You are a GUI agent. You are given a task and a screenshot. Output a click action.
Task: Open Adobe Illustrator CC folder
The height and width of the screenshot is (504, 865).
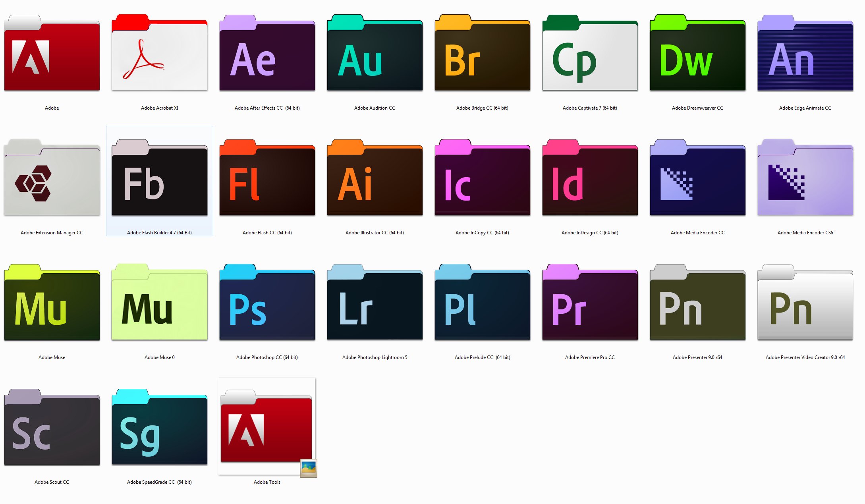click(x=375, y=180)
